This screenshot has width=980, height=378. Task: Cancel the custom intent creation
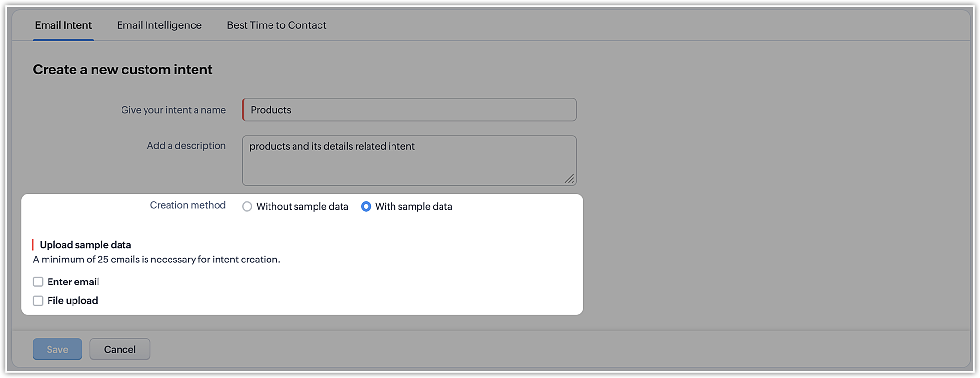(x=120, y=349)
